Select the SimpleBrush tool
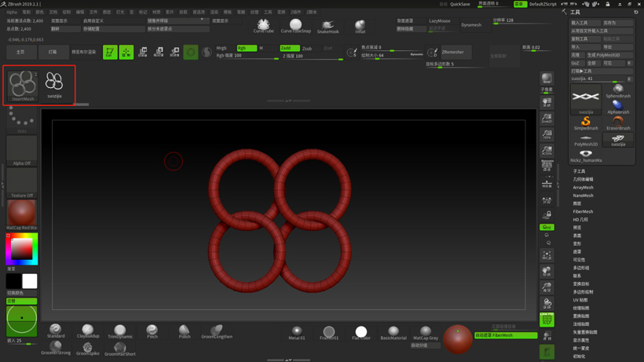 pos(586,123)
